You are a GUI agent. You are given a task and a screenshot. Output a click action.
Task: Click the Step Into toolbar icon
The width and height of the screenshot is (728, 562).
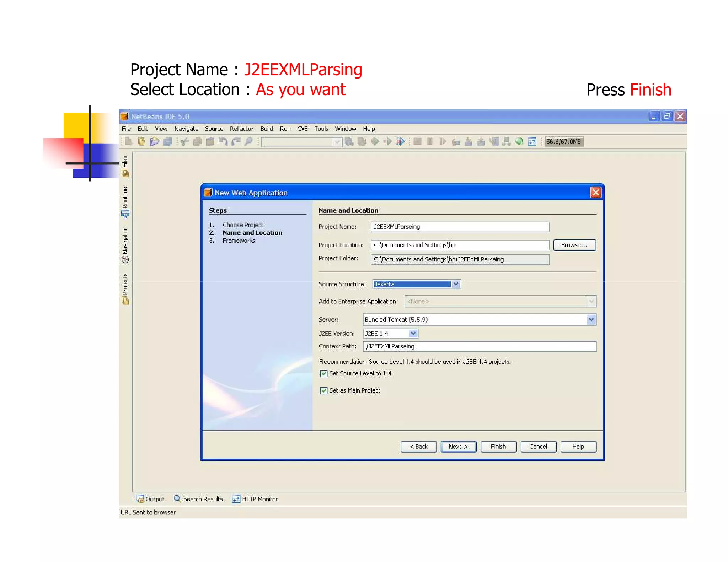click(x=469, y=142)
